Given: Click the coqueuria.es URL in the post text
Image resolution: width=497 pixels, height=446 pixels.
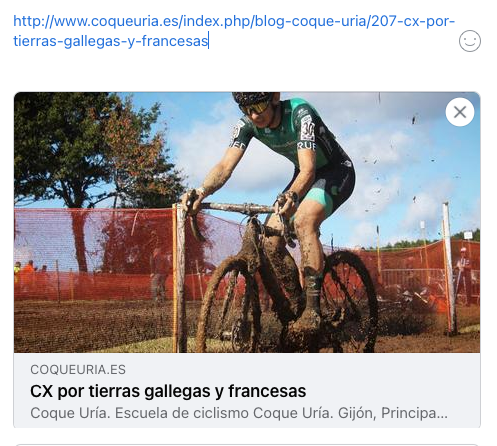Looking at the screenshot, I should [x=234, y=31].
